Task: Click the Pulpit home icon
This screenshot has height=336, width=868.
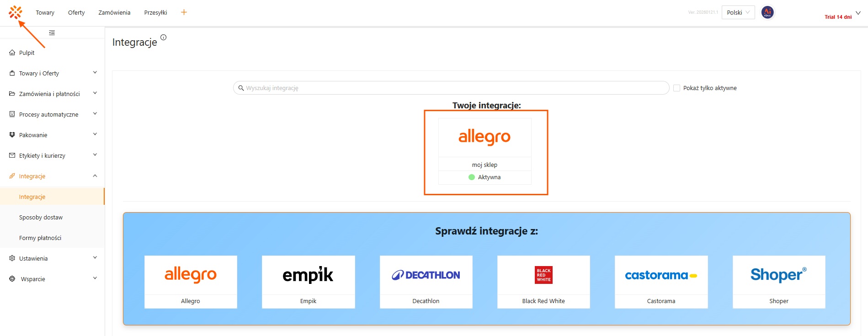Action: (12, 53)
